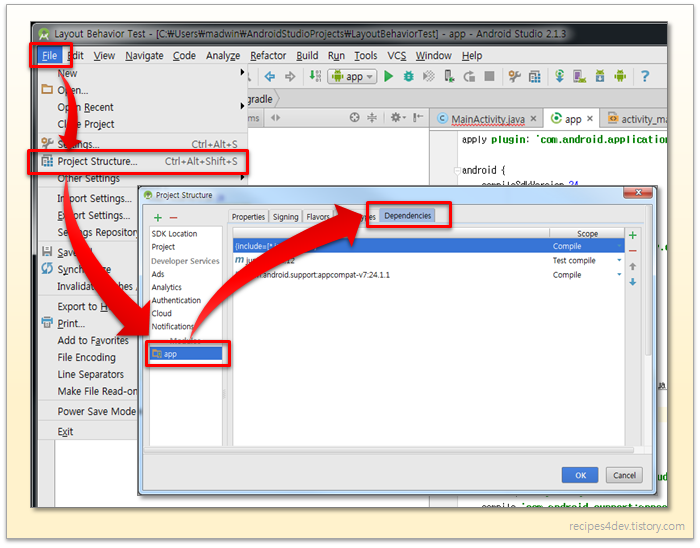Click red minus above module list
The height and width of the screenshot is (548, 700).
click(174, 217)
